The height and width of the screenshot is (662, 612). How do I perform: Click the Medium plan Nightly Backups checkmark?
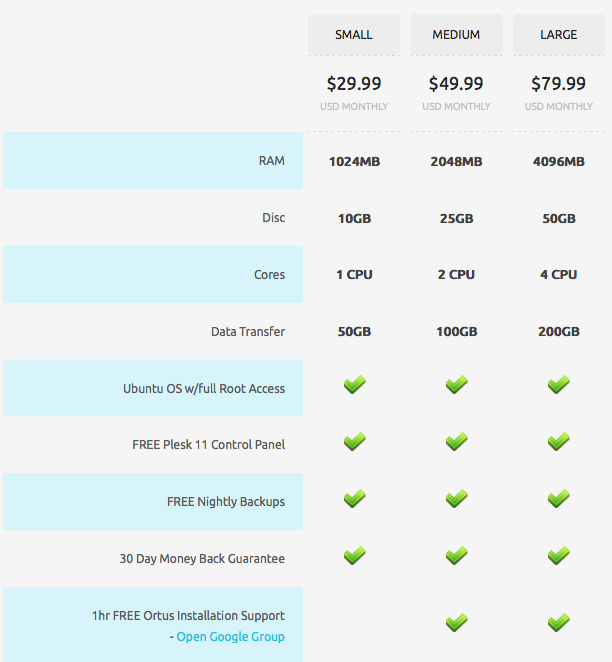(x=456, y=498)
